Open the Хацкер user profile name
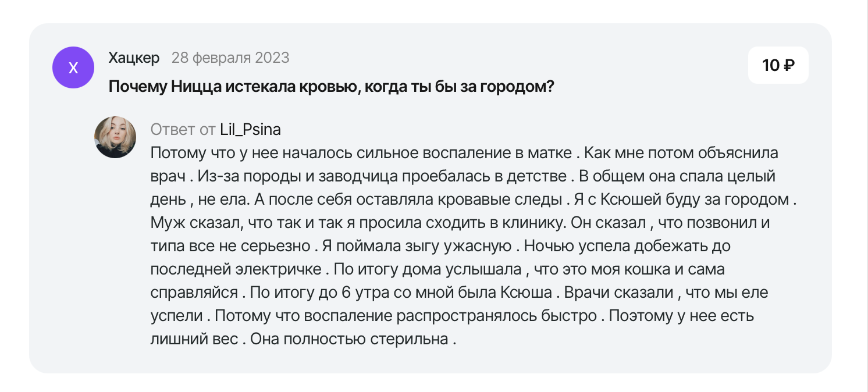The image size is (868, 392). pyautogui.click(x=134, y=58)
